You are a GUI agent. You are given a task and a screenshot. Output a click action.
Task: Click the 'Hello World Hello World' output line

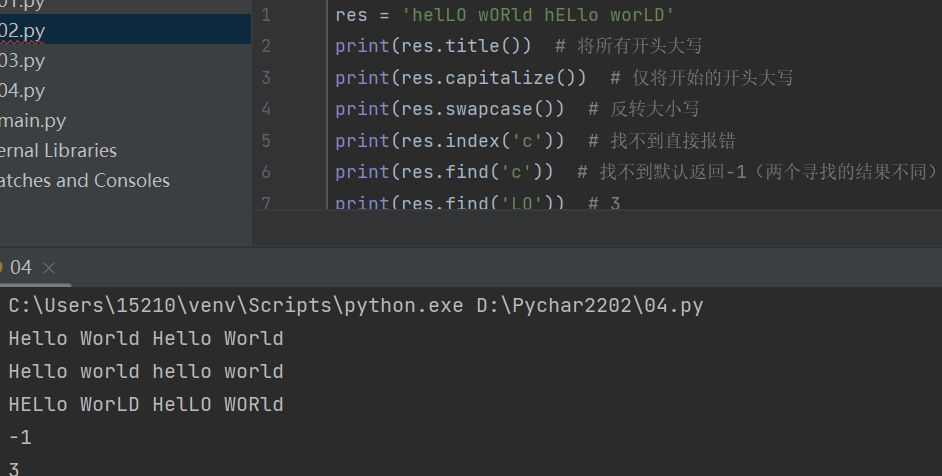pyautogui.click(x=146, y=339)
